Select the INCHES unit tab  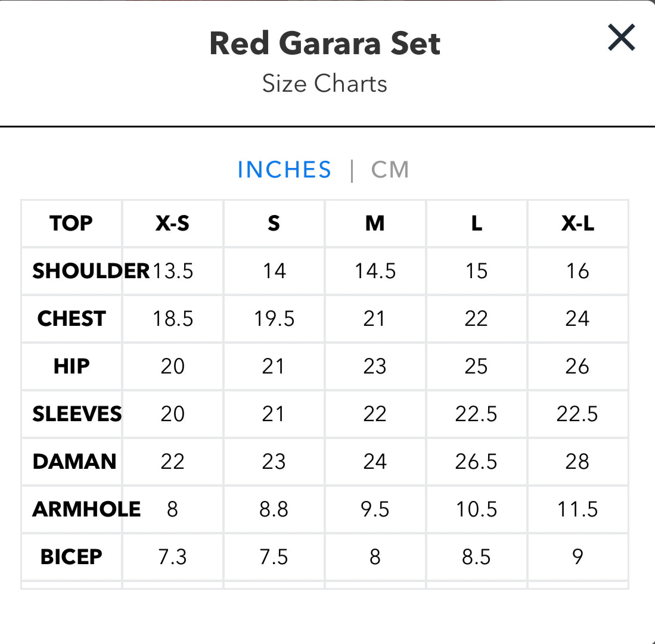click(x=284, y=170)
